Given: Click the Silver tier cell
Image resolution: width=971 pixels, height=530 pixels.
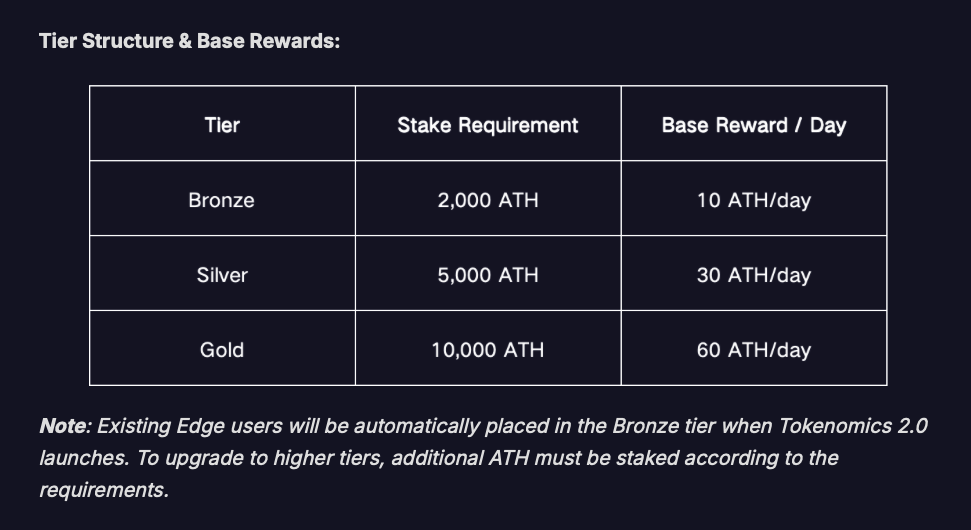Looking at the screenshot, I should click(222, 273).
